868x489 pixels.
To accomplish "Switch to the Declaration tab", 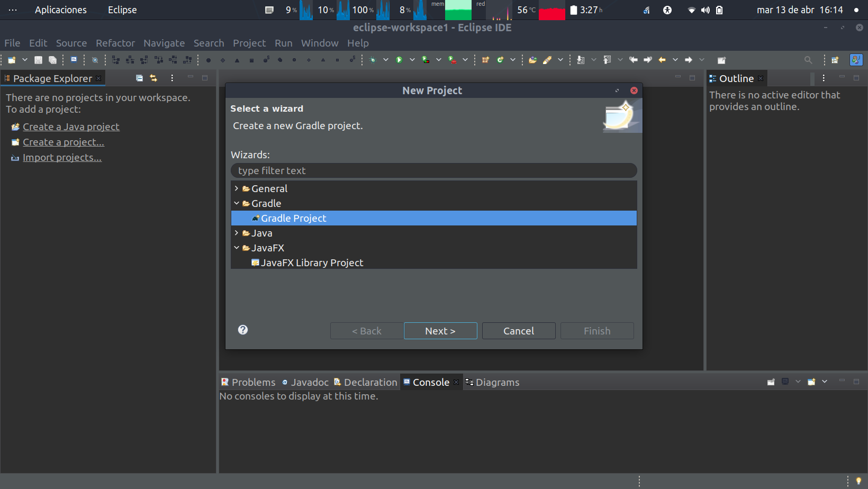I will 365,382.
